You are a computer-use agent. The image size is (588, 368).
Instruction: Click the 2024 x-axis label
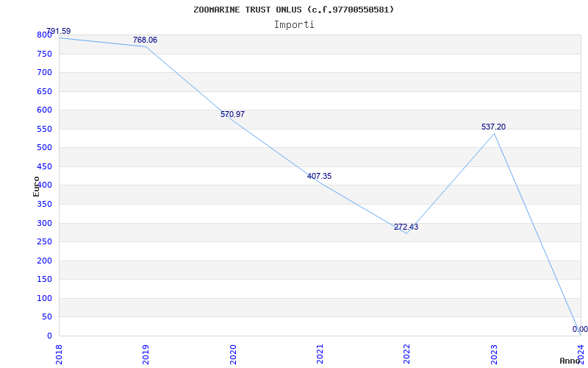tap(581, 354)
